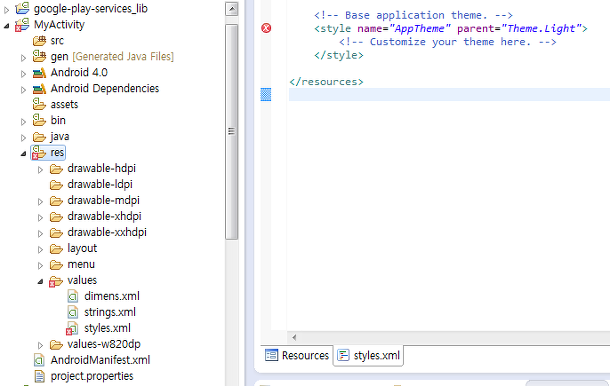Select the dimens.xml file name
610x386 pixels.
click(x=112, y=296)
